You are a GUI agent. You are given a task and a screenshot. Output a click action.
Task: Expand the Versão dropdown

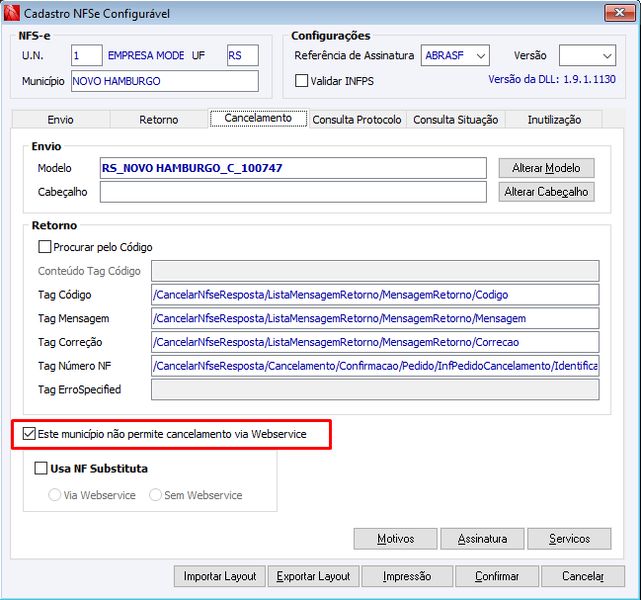(x=607, y=55)
